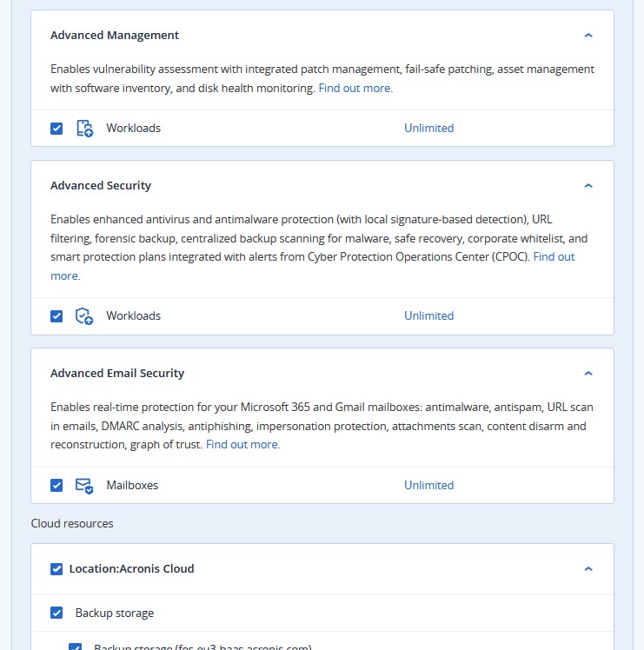Viewport: 644px width, 650px height.
Task: Collapse the Advanced Management section
Action: [x=588, y=36]
